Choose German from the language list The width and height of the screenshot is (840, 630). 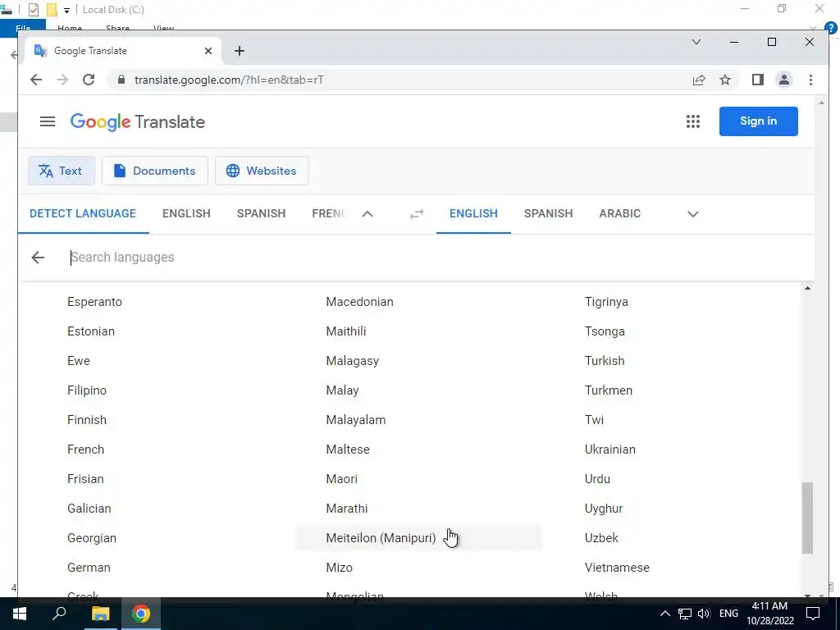(x=89, y=568)
